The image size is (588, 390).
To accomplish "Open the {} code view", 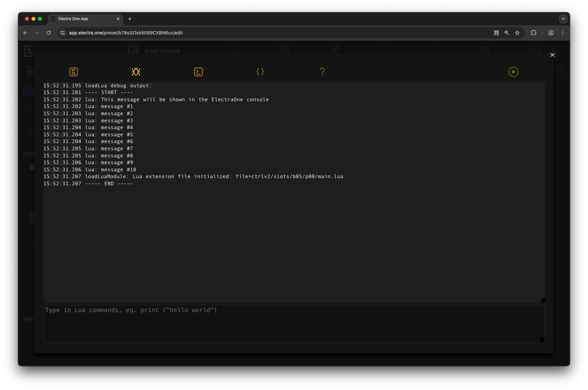I will tap(260, 72).
